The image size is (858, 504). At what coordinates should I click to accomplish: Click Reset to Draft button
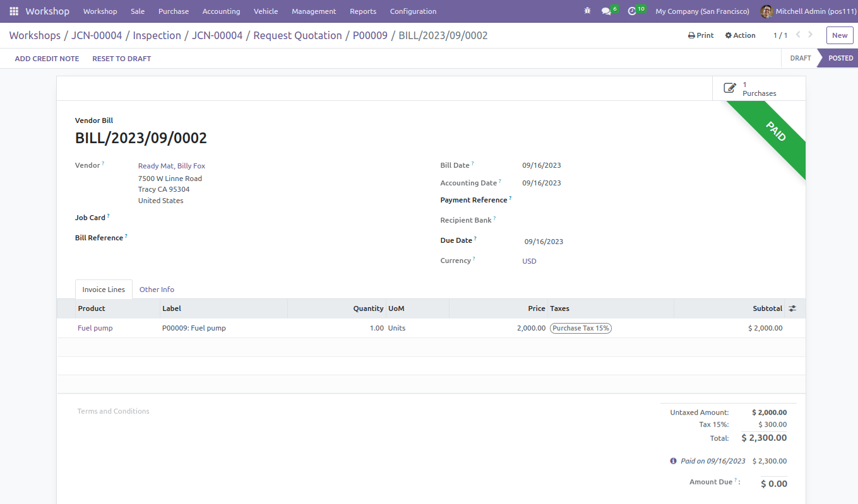pos(122,59)
